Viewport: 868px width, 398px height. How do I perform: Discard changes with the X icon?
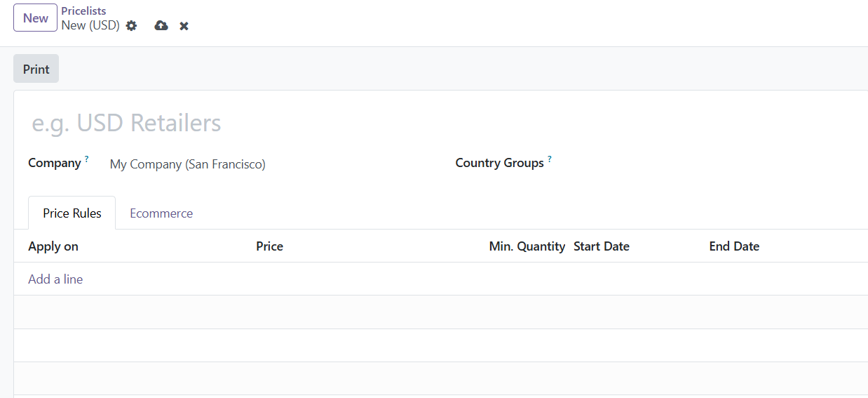tap(184, 26)
